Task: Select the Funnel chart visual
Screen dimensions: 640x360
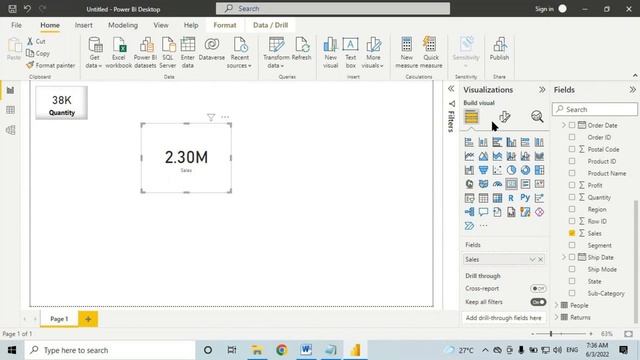Action: pyautogui.click(x=483, y=170)
